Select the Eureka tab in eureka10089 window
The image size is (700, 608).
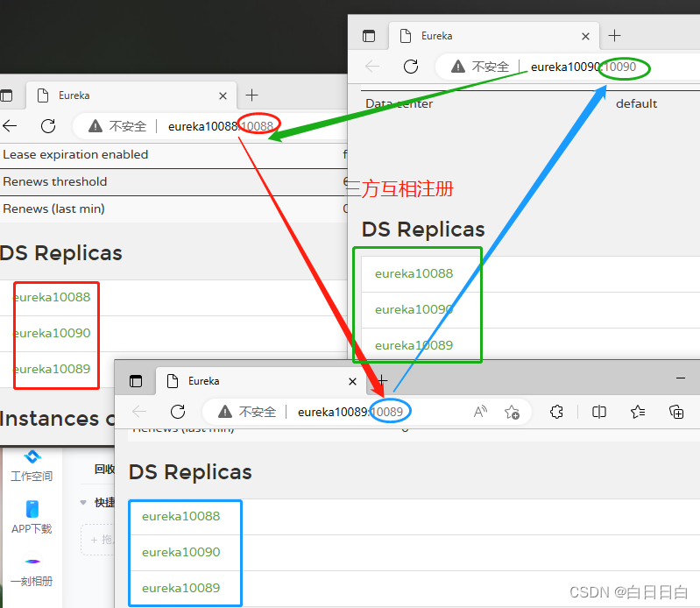coord(261,381)
